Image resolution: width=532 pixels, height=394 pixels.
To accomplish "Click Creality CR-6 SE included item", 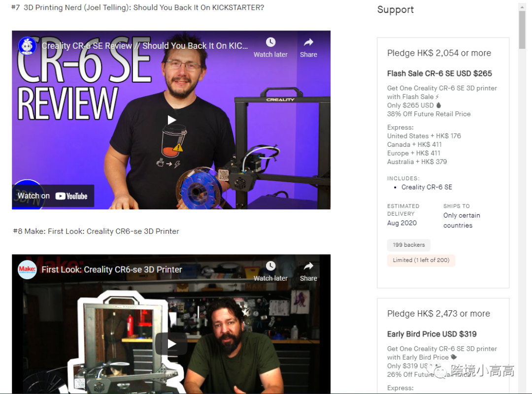I will [x=427, y=187].
